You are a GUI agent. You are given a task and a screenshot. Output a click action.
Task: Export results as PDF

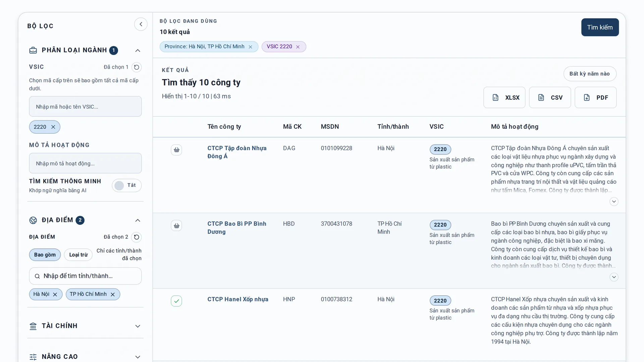596,98
